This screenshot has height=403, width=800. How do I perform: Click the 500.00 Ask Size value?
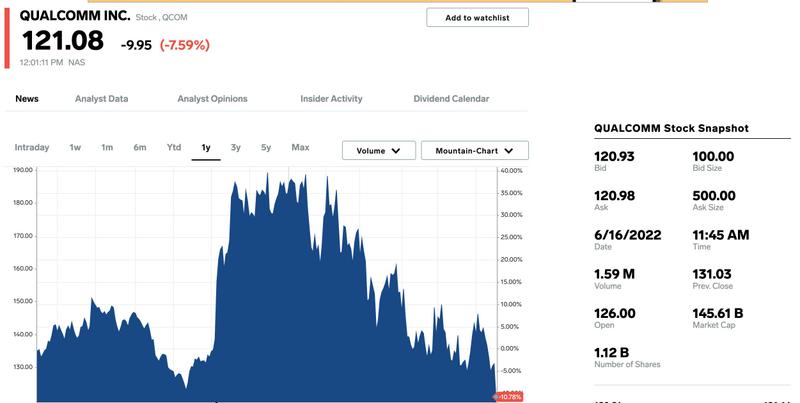click(x=714, y=196)
